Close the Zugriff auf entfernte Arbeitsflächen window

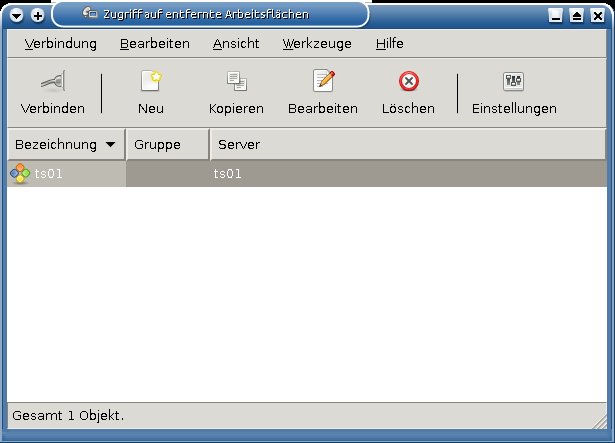click(x=597, y=16)
